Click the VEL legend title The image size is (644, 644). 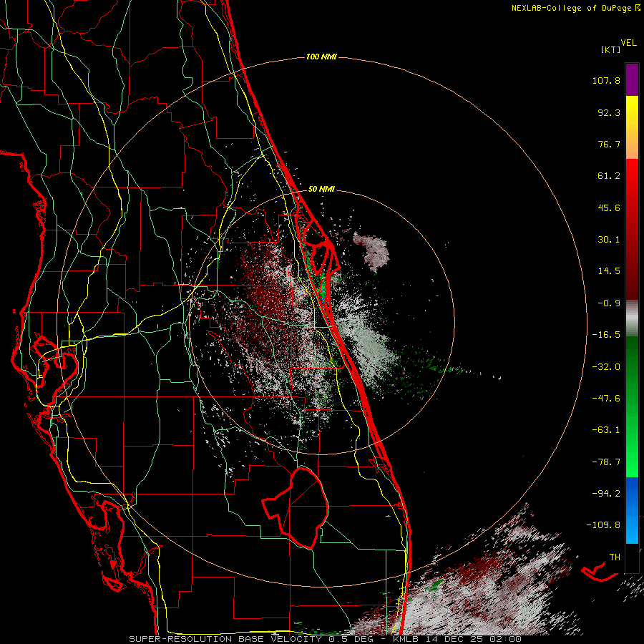pos(628,43)
